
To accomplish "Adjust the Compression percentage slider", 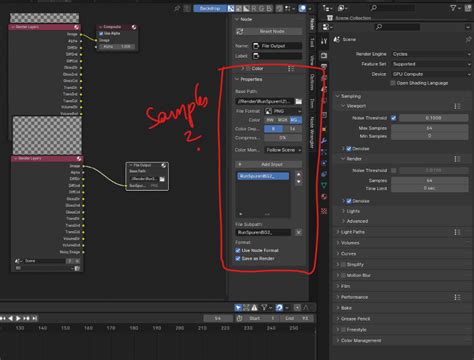I will 283,138.
